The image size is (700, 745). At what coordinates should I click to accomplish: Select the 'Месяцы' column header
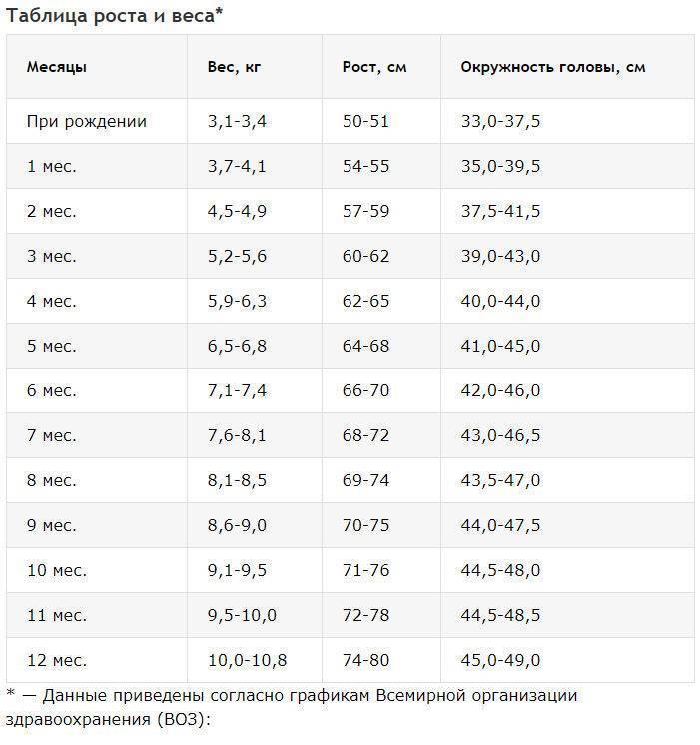pyautogui.click(x=57, y=67)
